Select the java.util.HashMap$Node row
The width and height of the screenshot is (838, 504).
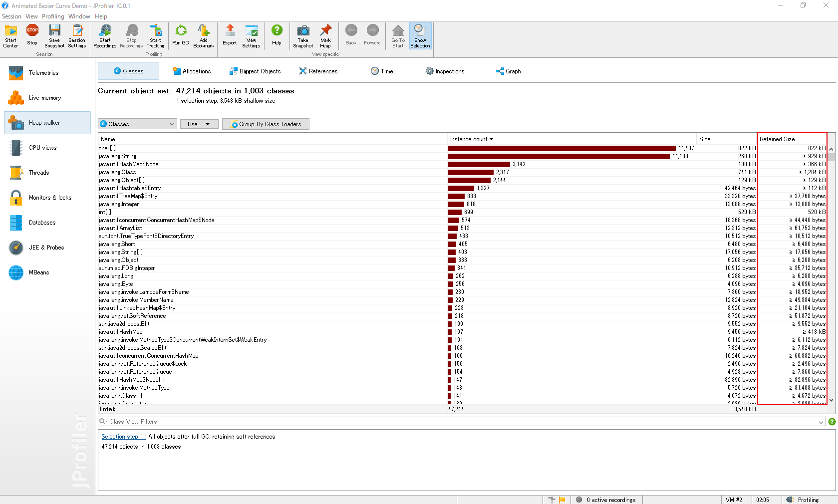pos(463,164)
